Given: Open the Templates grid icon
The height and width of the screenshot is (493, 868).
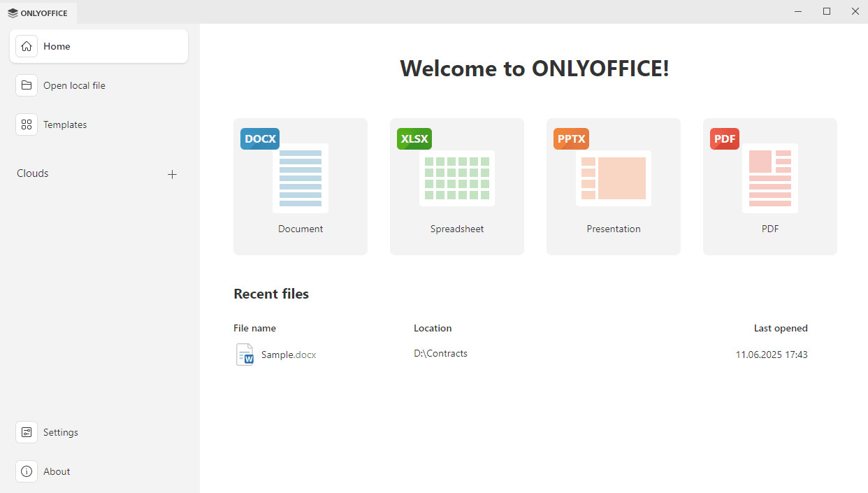Looking at the screenshot, I should pos(27,124).
